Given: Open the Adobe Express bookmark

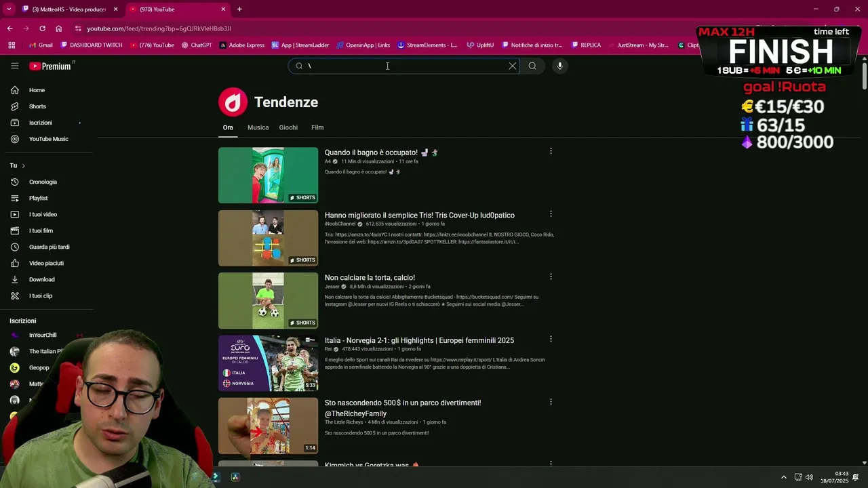Looking at the screenshot, I should point(241,45).
